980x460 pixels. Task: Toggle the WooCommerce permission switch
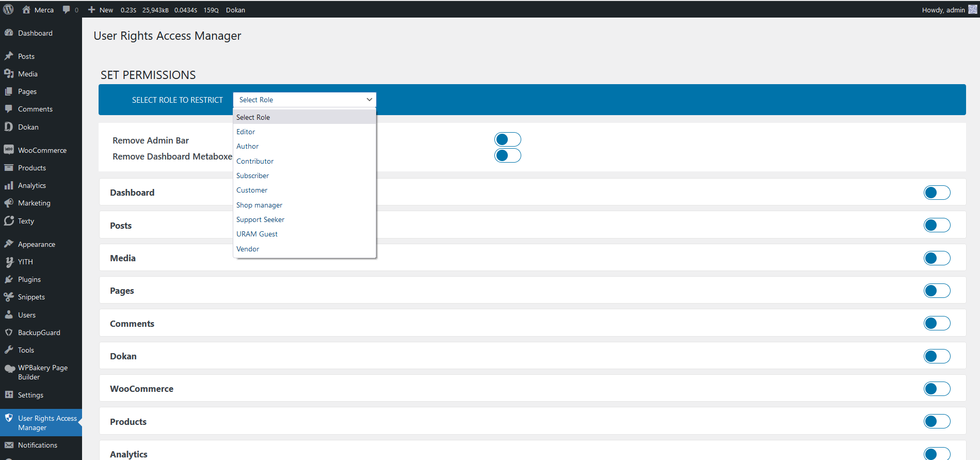pyautogui.click(x=937, y=389)
